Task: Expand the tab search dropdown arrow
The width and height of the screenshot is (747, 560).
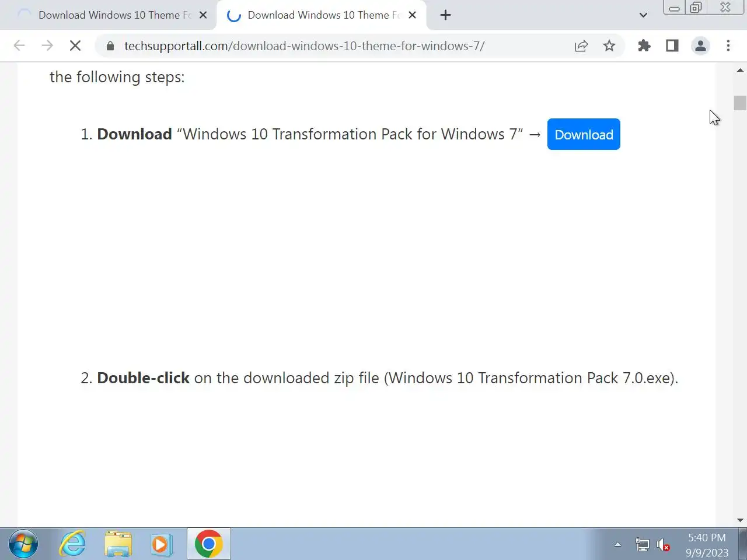Action: (x=643, y=15)
